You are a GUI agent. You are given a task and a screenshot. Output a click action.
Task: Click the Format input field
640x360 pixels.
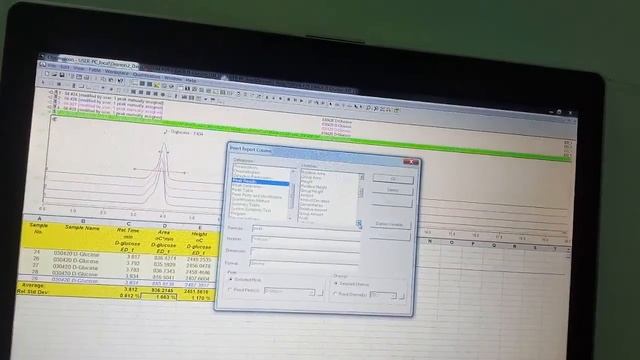tap(304, 264)
